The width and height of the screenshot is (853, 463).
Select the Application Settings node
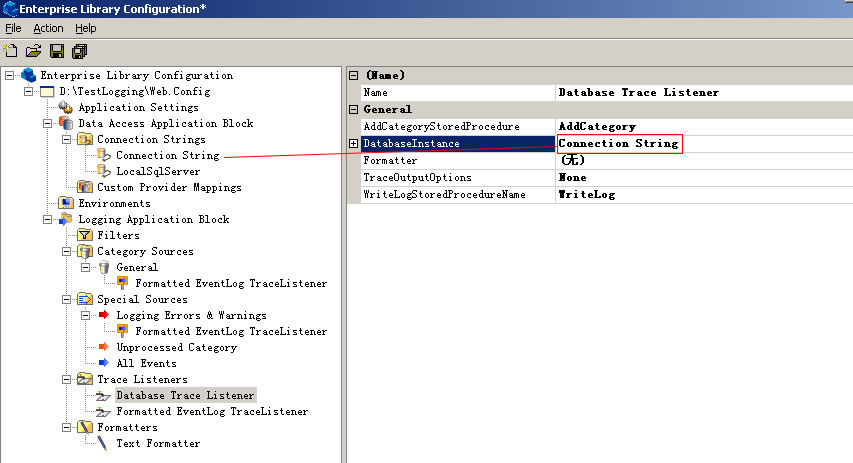[139, 107]
